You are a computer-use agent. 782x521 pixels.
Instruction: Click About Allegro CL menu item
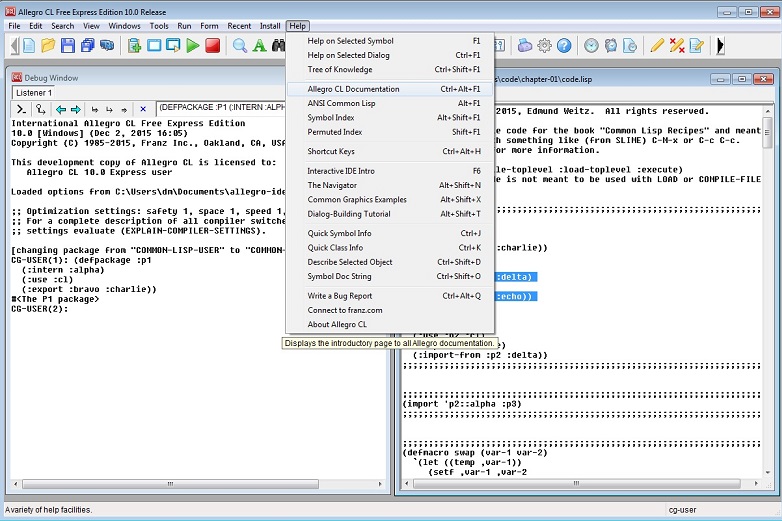337,324
